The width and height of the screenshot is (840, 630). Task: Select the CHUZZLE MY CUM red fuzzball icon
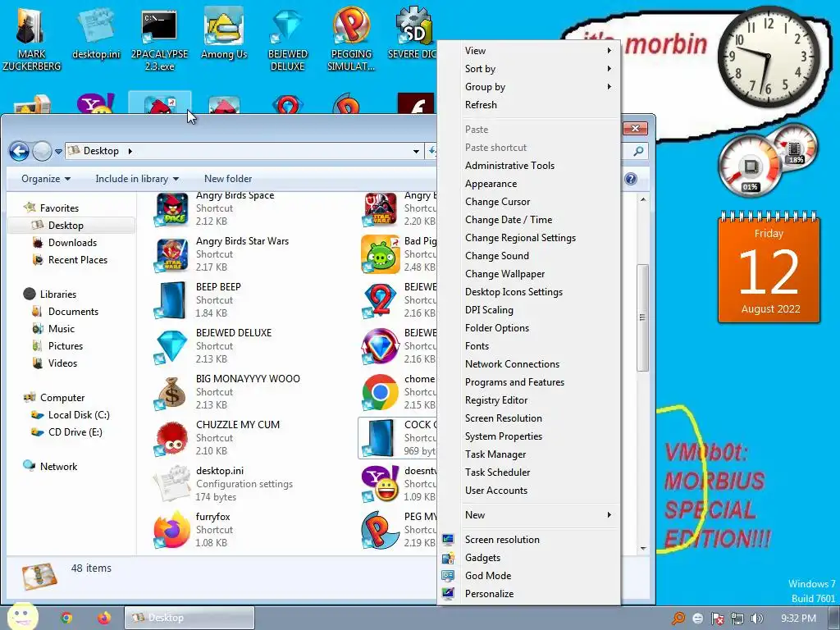[x=171, y=438]
